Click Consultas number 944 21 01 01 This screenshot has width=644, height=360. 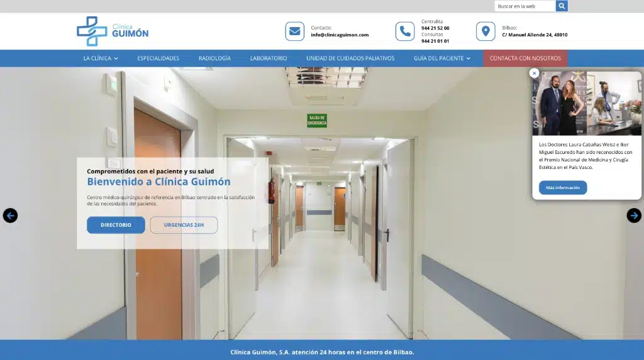[435, 41]
